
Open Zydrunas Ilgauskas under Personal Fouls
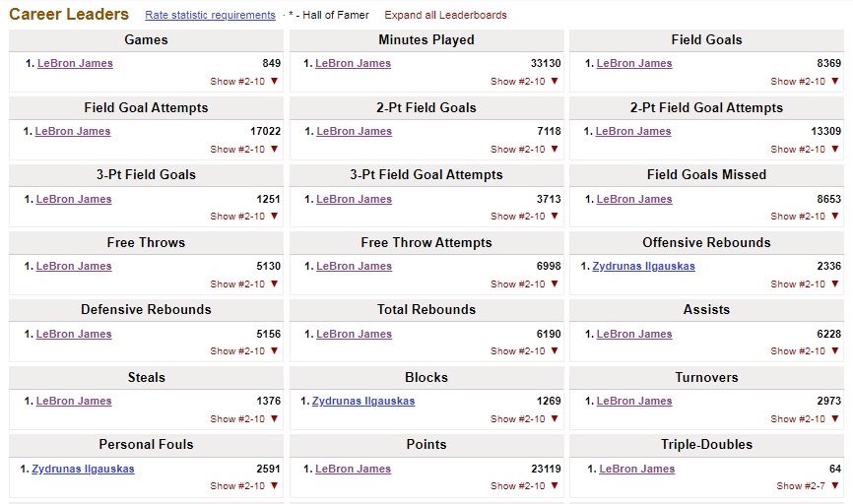click(83, 469)
